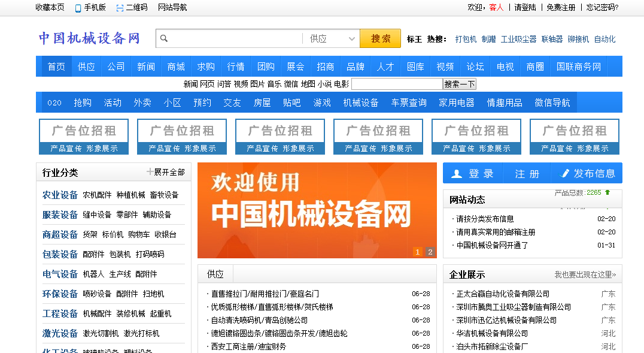The image size is (644, 353).
Task: Click the user silhouette icon on the 登录 button
Action: [457, 173]
